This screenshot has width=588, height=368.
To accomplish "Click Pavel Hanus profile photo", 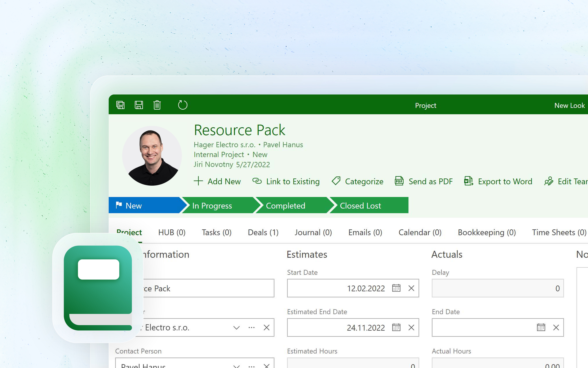I will 152,156.
